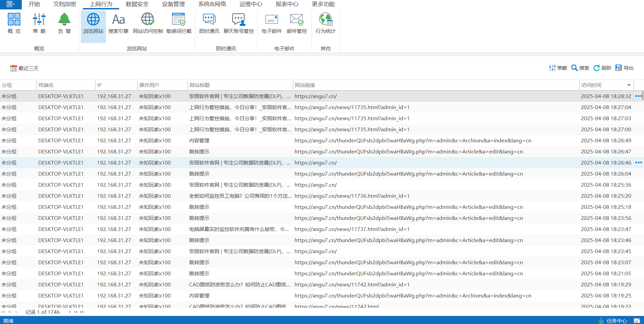Open the 告警 alarm bell icon
The image size is (644, 324).
64,24
